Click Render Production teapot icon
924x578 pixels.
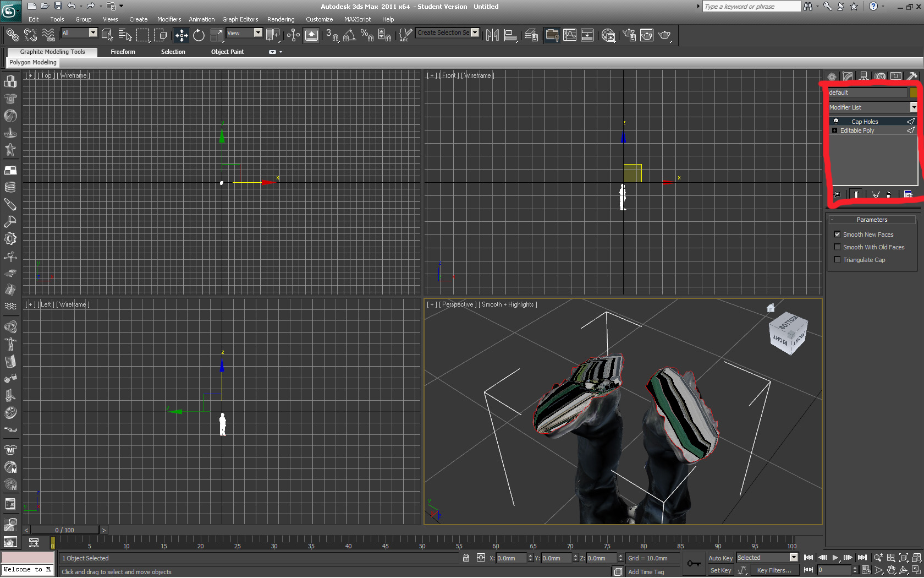point(665,35)
